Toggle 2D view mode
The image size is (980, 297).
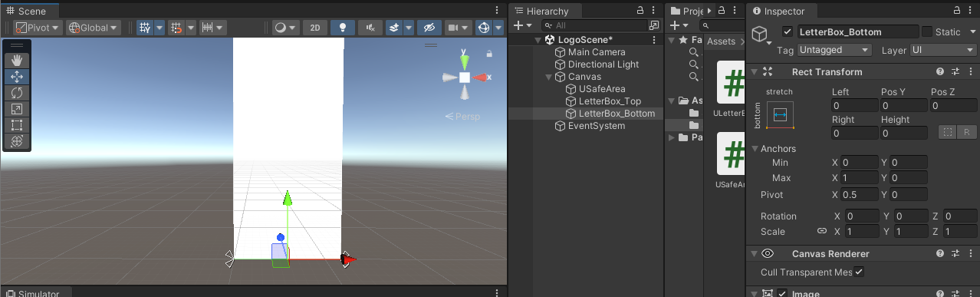(x=314, y=27)
